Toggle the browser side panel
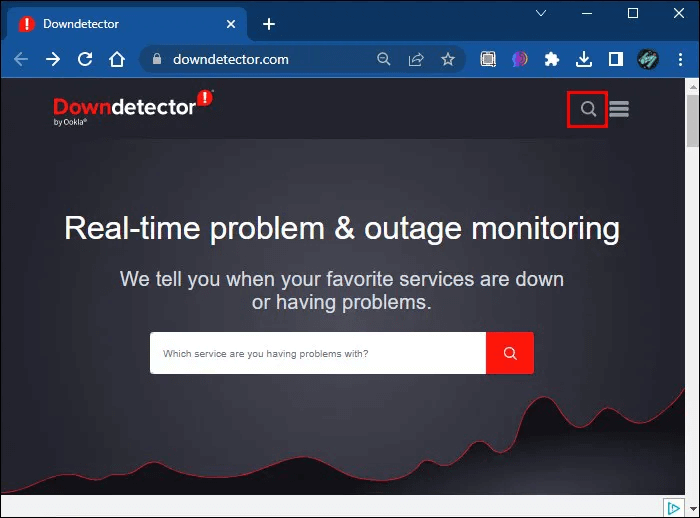700x518 pixels. pyautogui.click(x=616, y=59)
